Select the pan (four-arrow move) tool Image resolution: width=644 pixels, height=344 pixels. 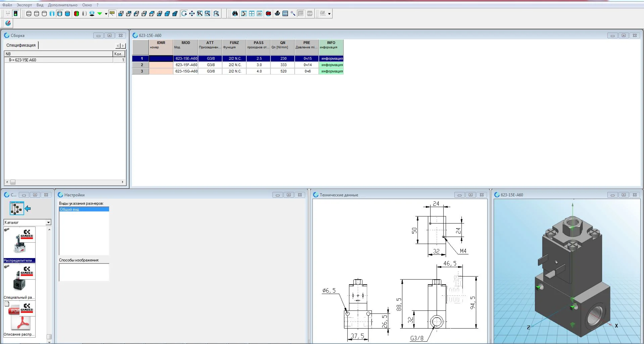point(192,14)
